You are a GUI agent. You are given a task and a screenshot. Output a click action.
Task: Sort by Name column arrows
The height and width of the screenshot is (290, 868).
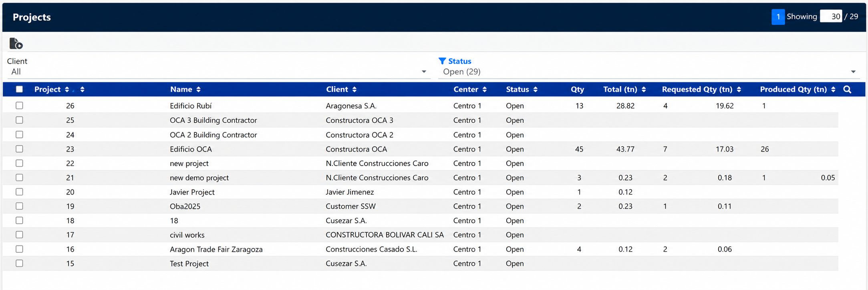[198, 90]
